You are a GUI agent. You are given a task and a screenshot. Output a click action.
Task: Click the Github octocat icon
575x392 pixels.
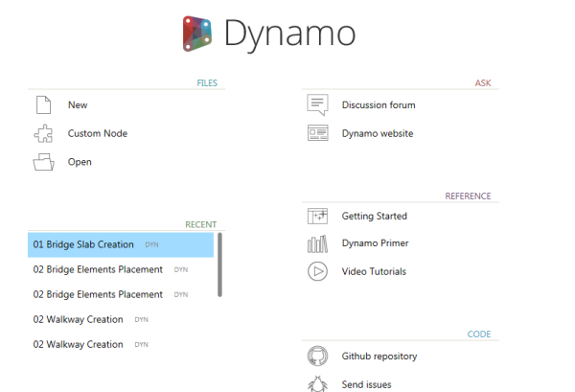click(x=317, y=357)
